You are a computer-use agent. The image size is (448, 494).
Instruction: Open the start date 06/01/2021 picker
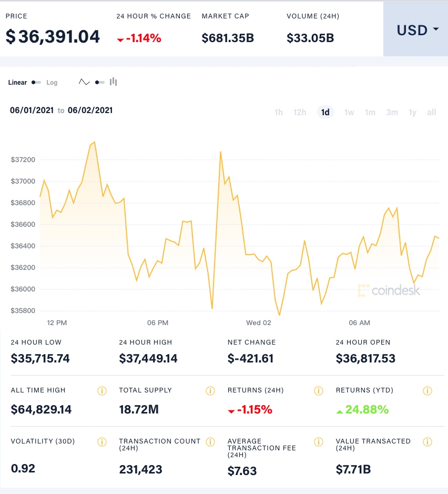[32, 111]
